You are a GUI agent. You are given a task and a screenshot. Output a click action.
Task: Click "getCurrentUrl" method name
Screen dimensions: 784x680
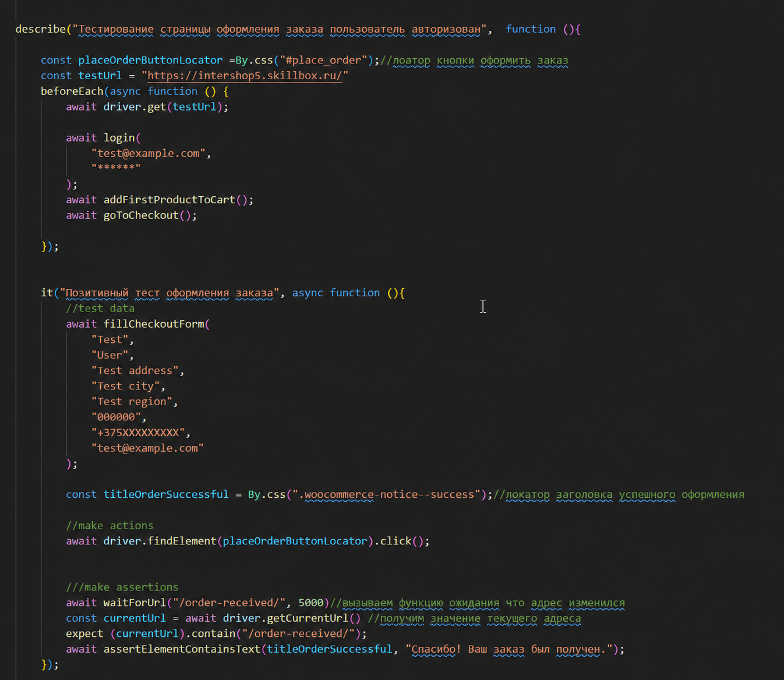click(x=308, y=618)
